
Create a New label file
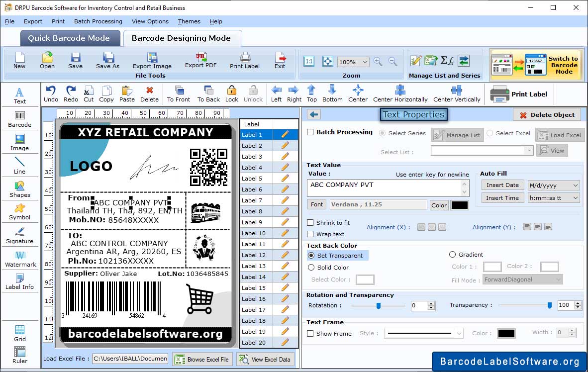pyautogui.click(x=19, y=60)
